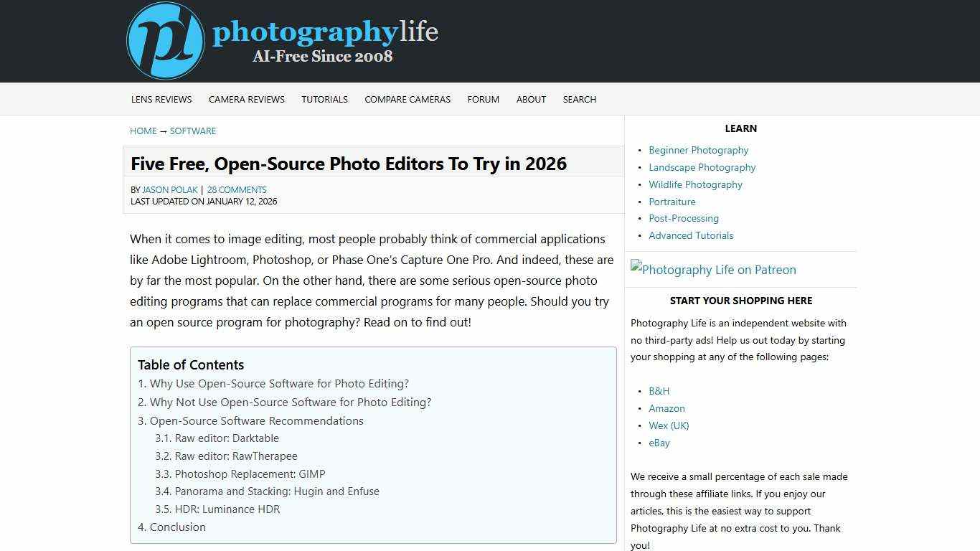
Task: Navigate to the FORUM page
Action: pyautogui.click(x=483, y=99)
